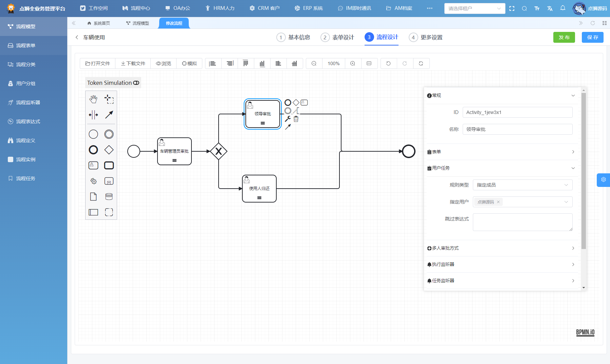This screenshot has width=610, height=364.
Task: Open the notifications bell
Action: [563, 8]
